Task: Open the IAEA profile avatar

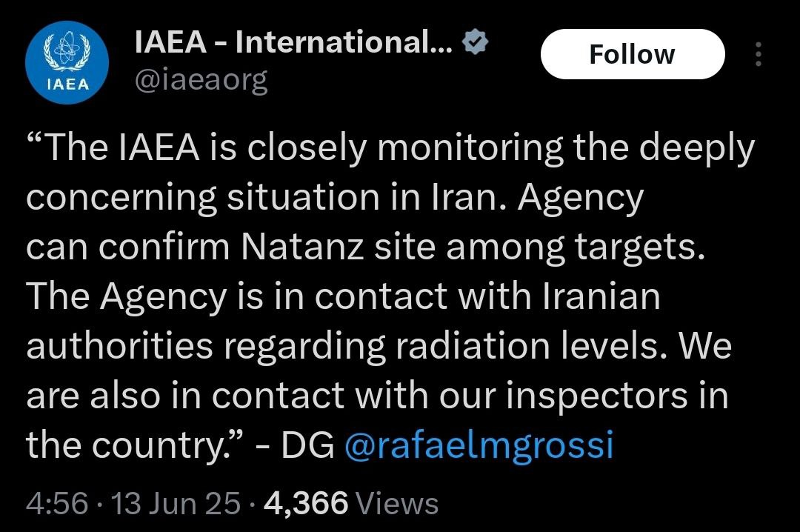Action: coord(67,63)
